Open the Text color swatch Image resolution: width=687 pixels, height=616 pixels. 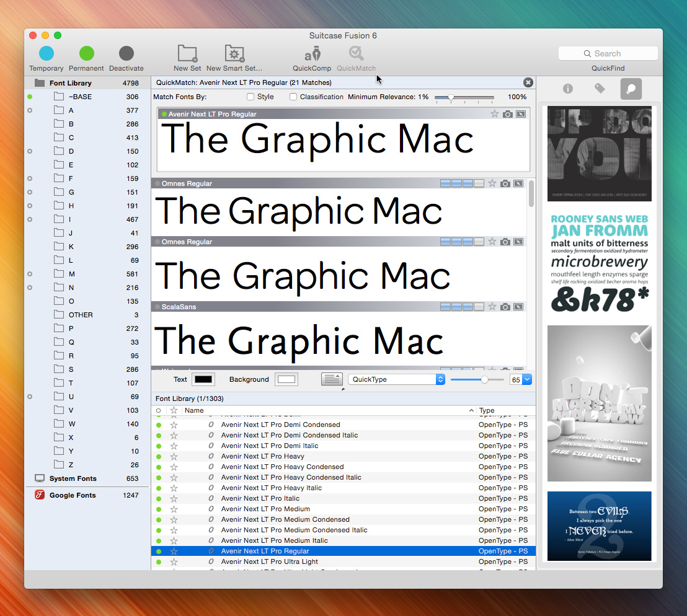point(203,380)
